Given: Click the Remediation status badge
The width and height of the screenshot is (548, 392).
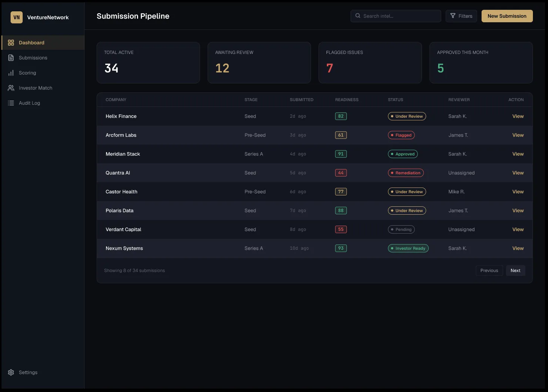Looking at the screenshot, I should [x=406, y=173].
